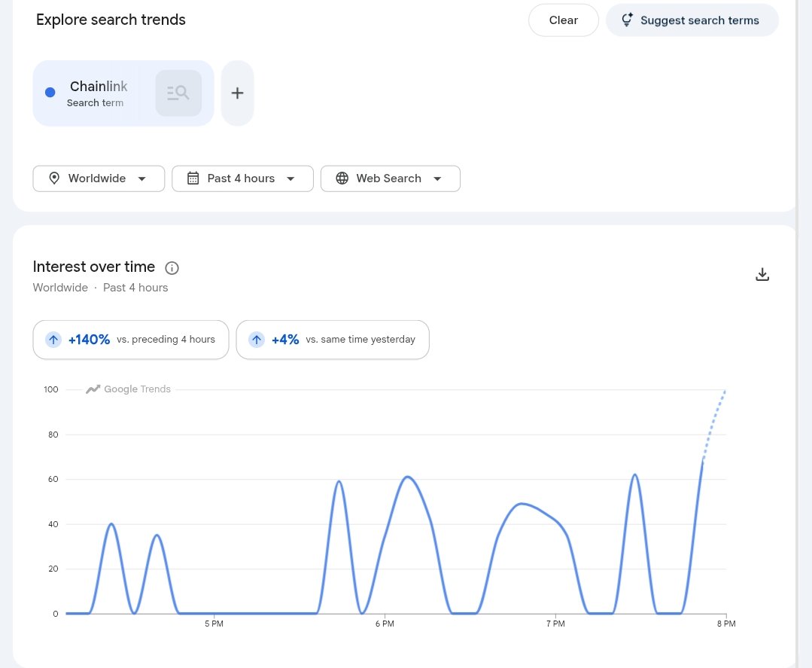The height and width of the screenshot is (668, 812).
Task: Click the lightbulb sparkle suggest icon
Action: click(627, 20)
